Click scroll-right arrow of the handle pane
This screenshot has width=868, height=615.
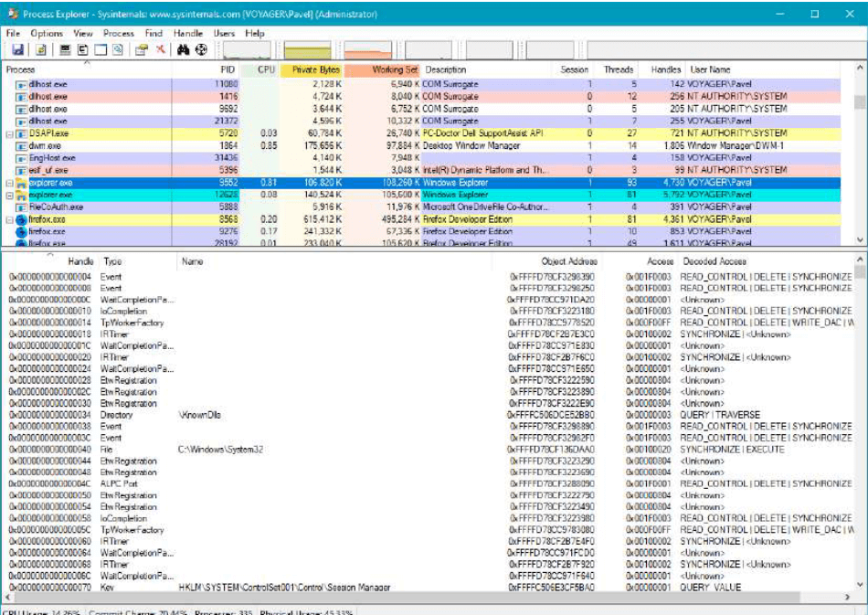[848, 598]
